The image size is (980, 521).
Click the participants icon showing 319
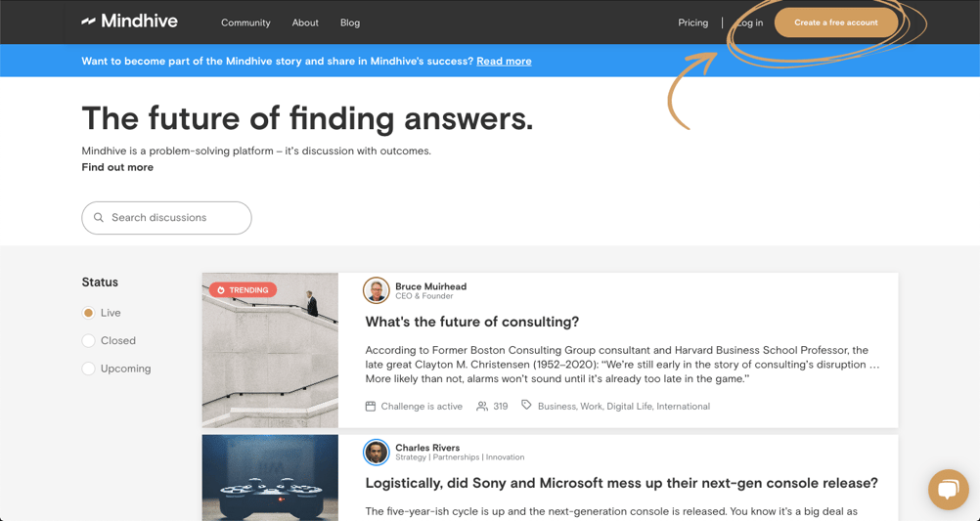(482, 406)
